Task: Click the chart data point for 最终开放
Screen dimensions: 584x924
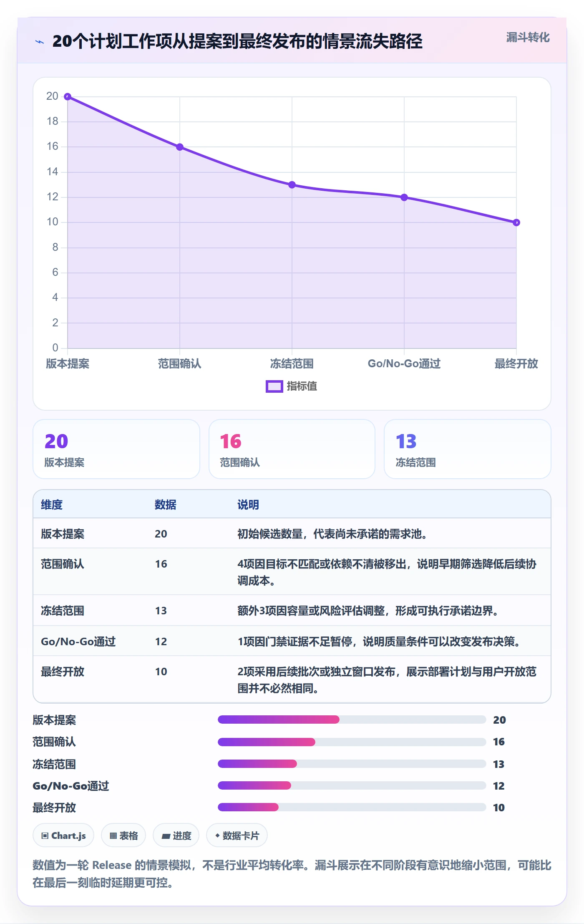Action: [x=516, y=222]
